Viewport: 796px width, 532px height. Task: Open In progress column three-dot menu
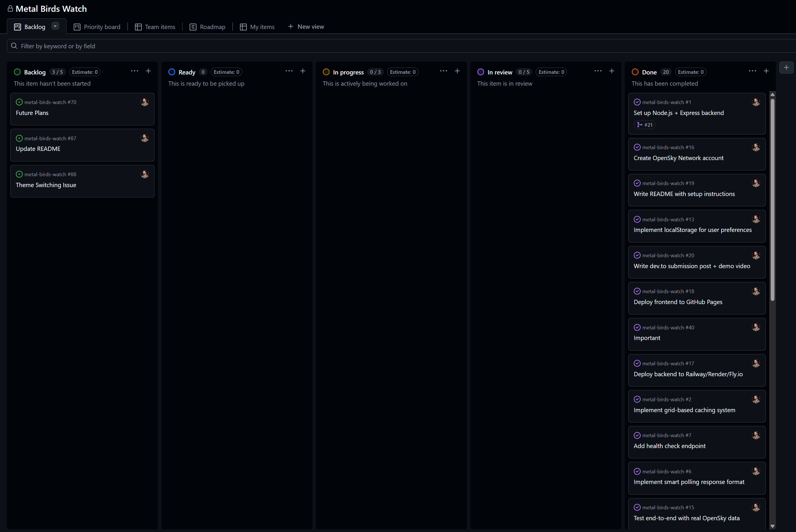point(444,71)
